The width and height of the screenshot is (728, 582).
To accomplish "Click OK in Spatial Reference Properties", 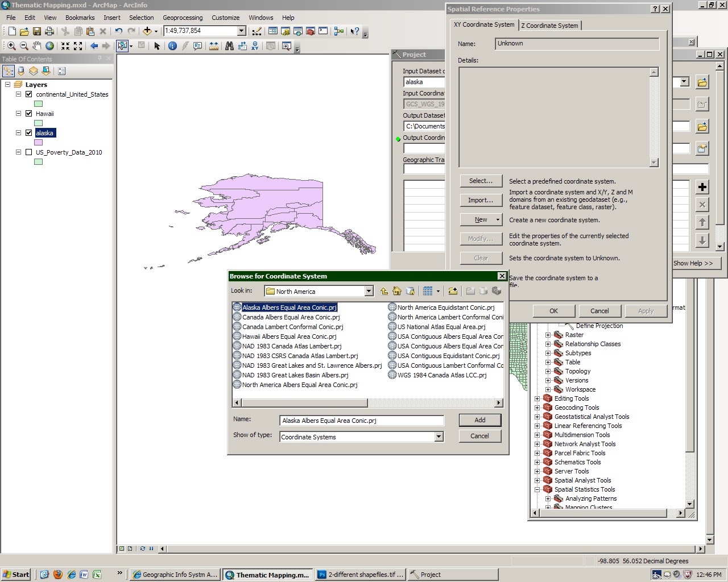I will [x=553, y=311].
